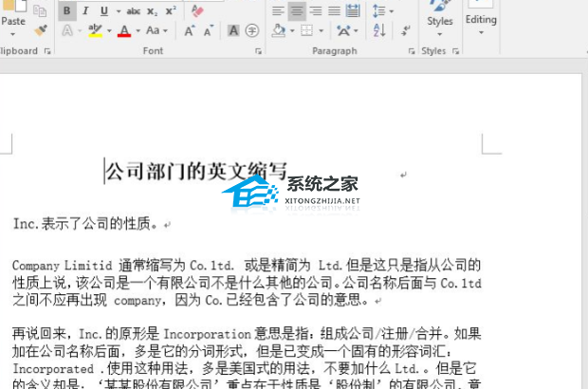Toggle italic formatting

click(x=85, y=11)
